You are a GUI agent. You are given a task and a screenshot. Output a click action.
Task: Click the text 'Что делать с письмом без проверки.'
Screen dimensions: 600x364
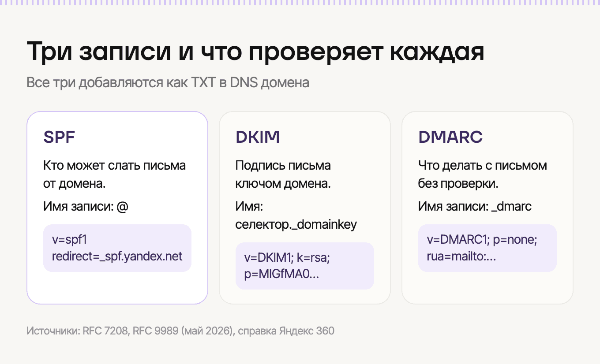pos(483,175)
